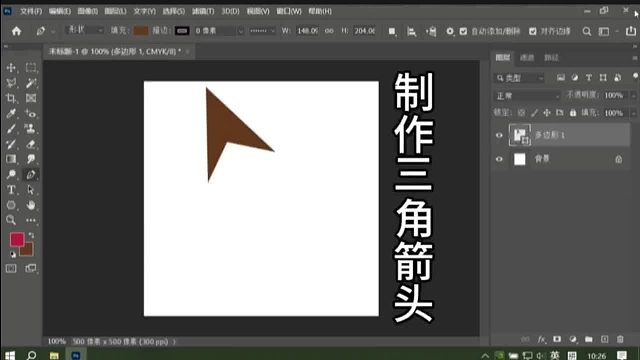Reset default foreground and background colors
The height and width of the screenshot is (360, 640).
click(13, 254)
